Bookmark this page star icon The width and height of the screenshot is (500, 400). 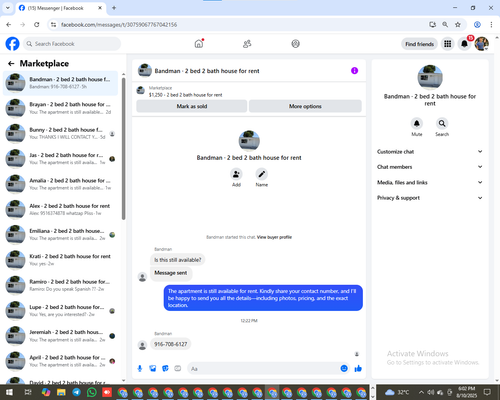(x=458, y=24)
